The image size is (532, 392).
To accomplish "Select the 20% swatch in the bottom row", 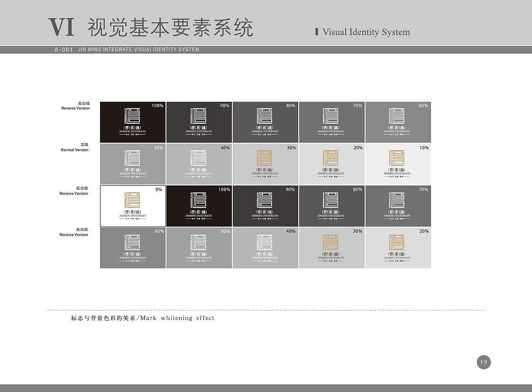I will click(398, 248).
